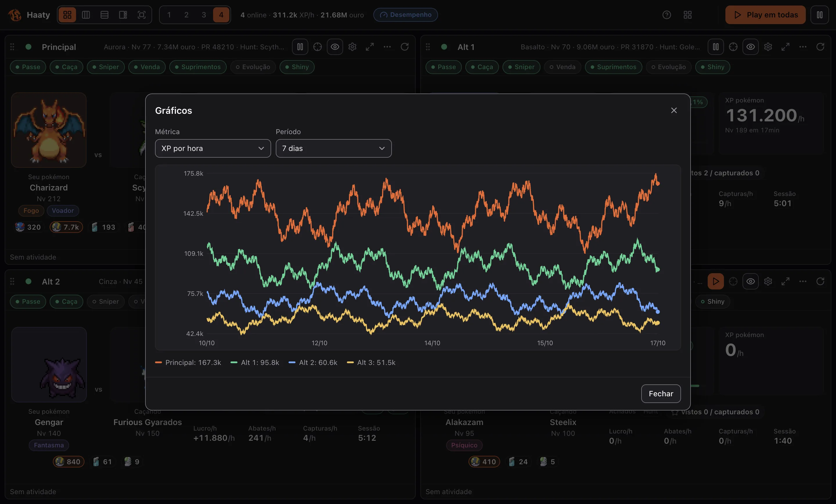Open the Período dropdown showing 7 dias
The width and height of the screenshot is (836, 504).
click(334, 148)
